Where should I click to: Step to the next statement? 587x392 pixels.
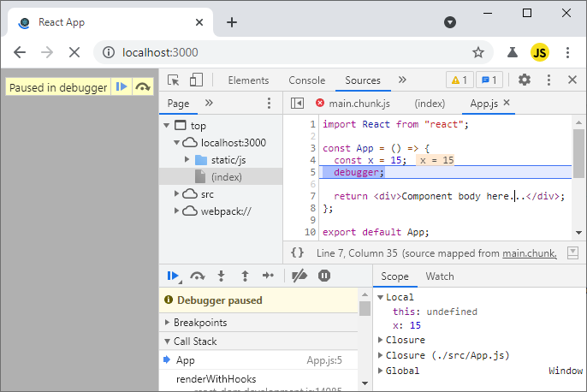pyautogui.click(x=268, y=276)
